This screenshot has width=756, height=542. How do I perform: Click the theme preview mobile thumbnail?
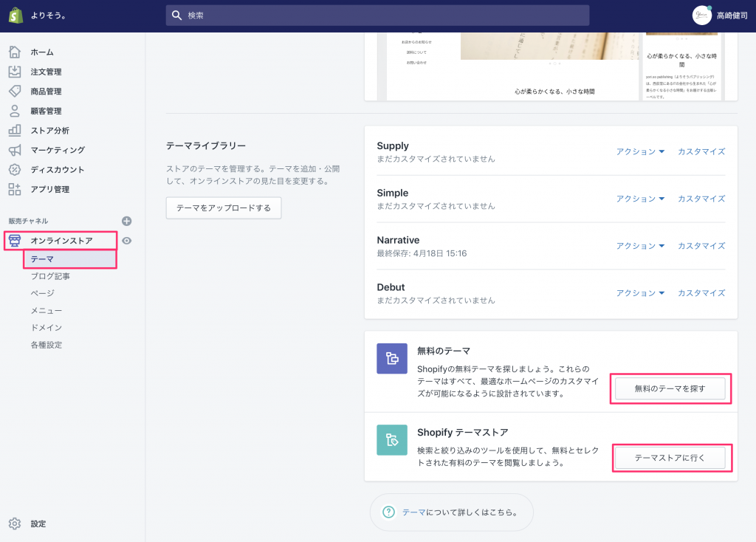(x=681, y=66)
